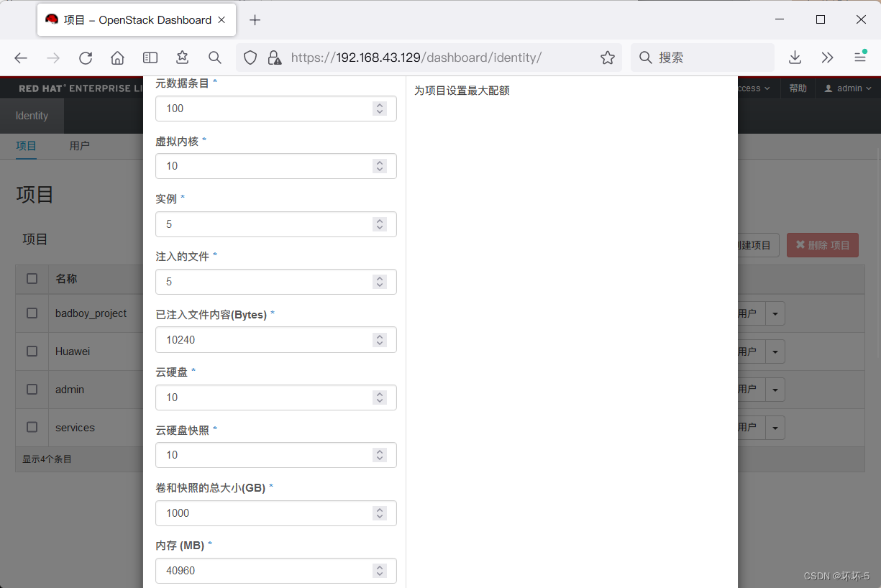Expand actions dropdown for Huawei row

click(x=775, y=352)
